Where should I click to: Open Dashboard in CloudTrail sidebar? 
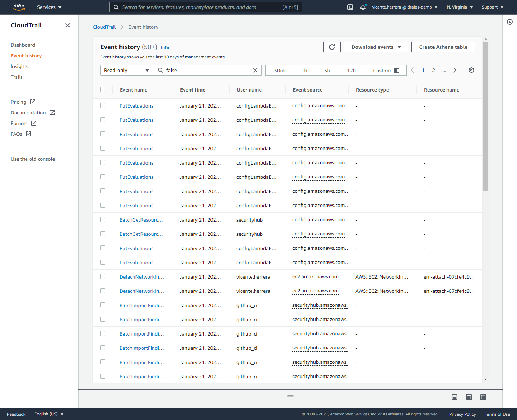(x=23, y=45)
